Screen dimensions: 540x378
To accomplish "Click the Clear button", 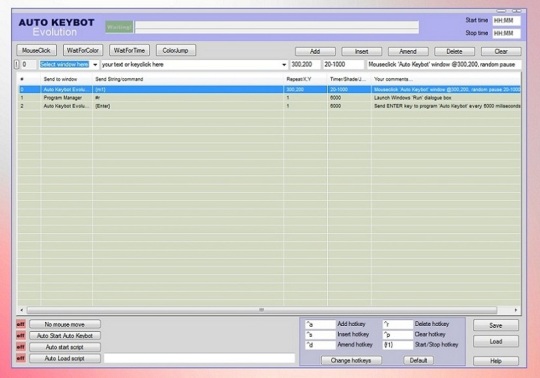I will tap(501, 51).
